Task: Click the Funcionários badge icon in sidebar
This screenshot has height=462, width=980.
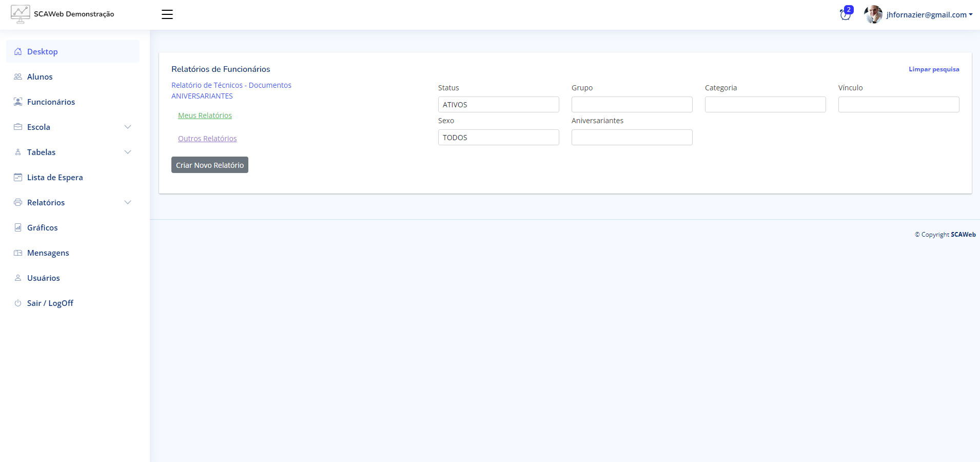Action: coord(18,102)
